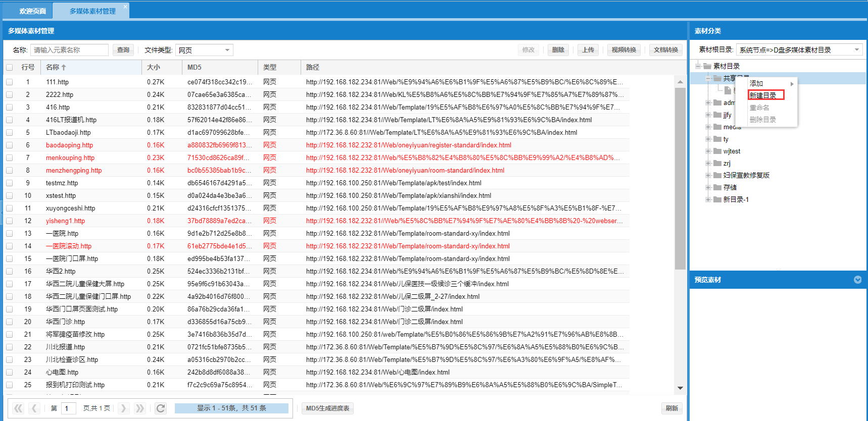
Task: Click the folder icon beside zrj
Action: pyautogui.click(x=717, y=163)
